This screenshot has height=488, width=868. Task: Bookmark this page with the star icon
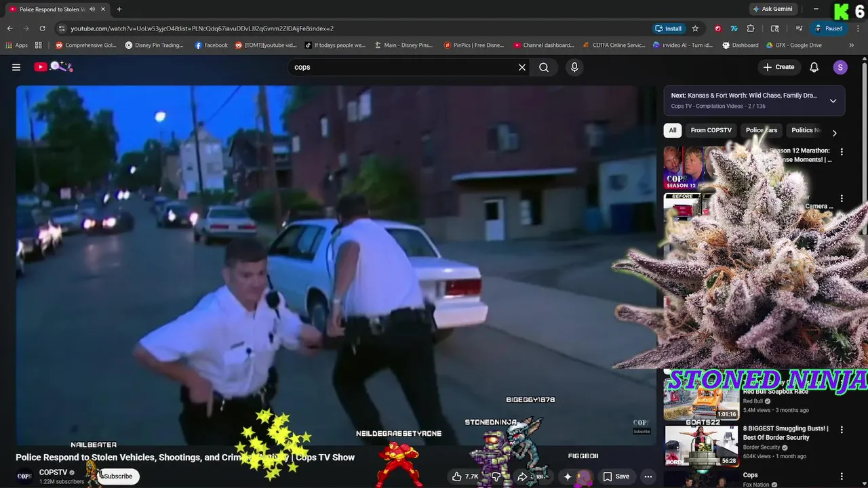tap(695, 28)
